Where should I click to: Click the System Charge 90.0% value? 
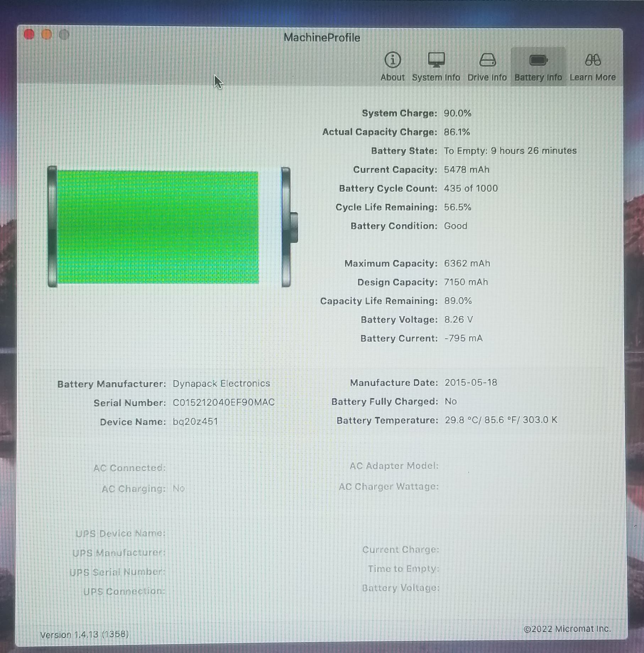click(x=458, y=113)
